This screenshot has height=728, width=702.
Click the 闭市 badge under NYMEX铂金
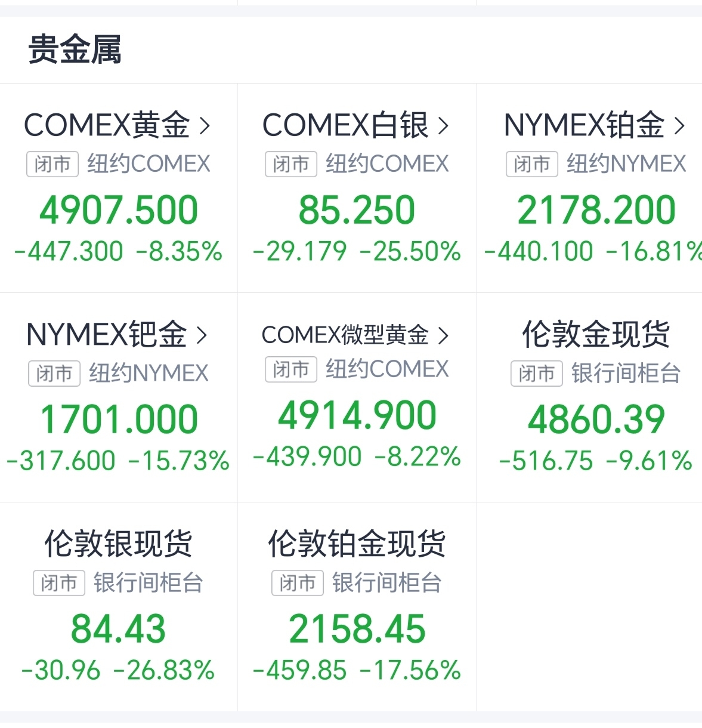tap(532, 164)
